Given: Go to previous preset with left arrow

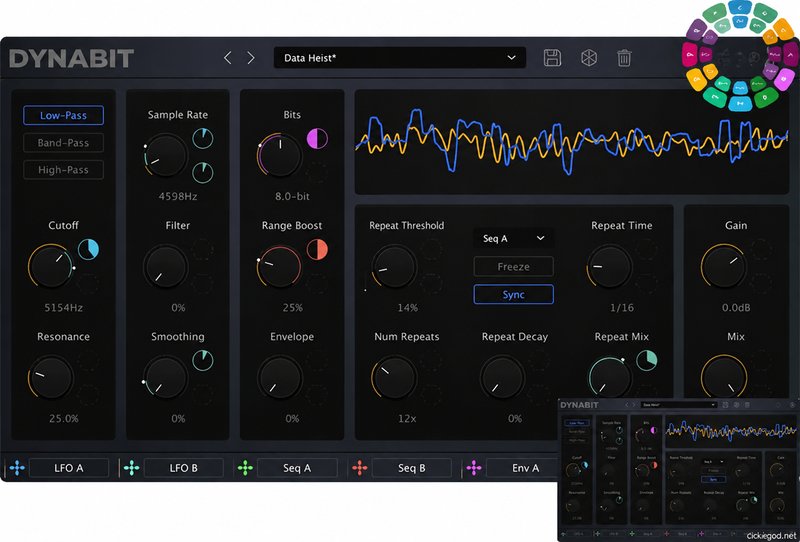Looking at the screenshot, I should tap(228, 58).
